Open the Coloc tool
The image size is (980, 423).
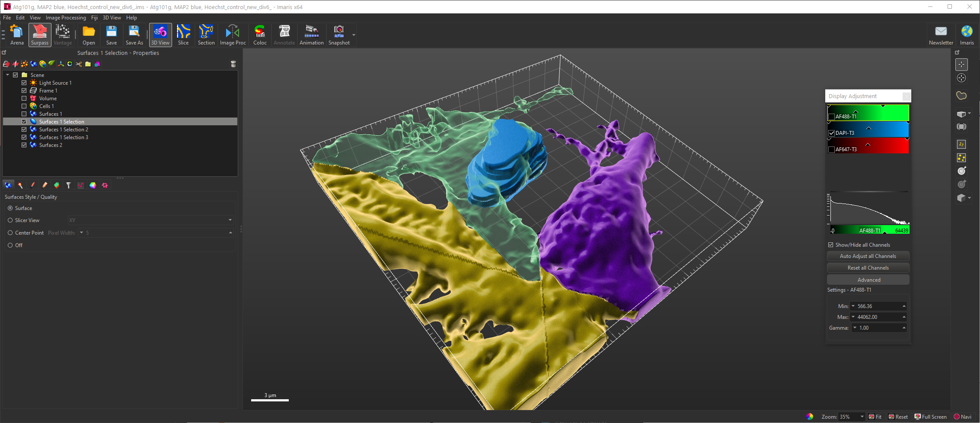click(x=260, y=35)
